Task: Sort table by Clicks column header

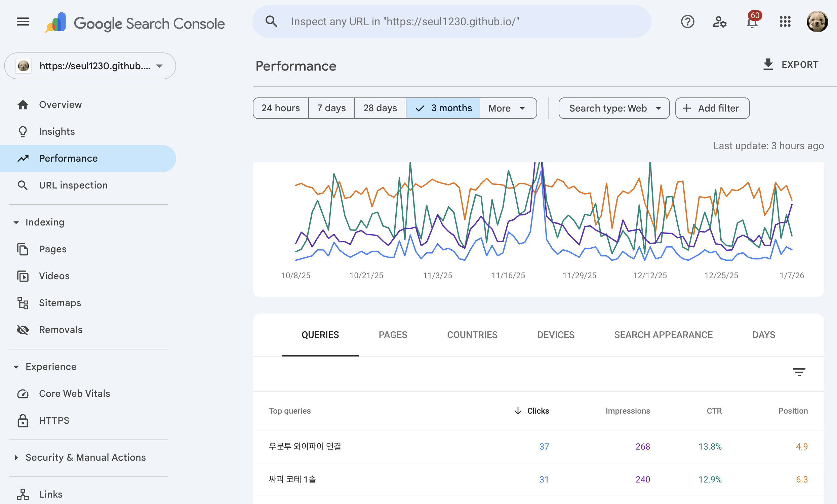Action: [532, 411]
